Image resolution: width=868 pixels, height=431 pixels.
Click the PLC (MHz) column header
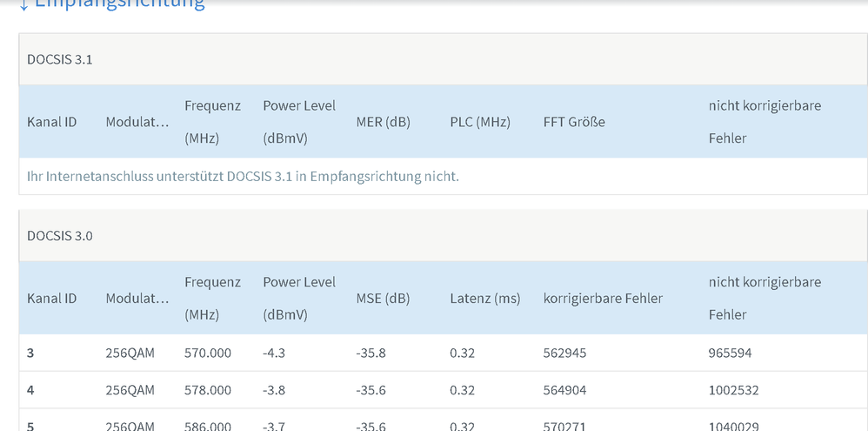[x=480, y=122]
